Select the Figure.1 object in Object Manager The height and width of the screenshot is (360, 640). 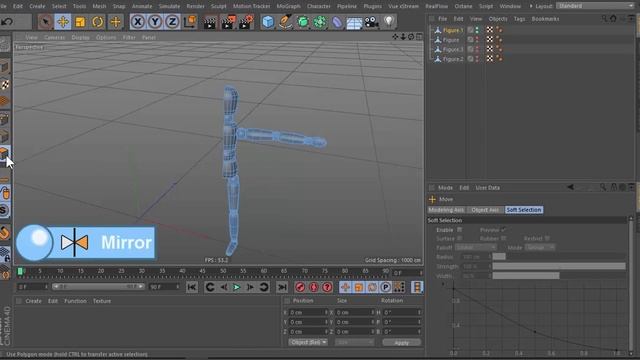click(453, 30)
